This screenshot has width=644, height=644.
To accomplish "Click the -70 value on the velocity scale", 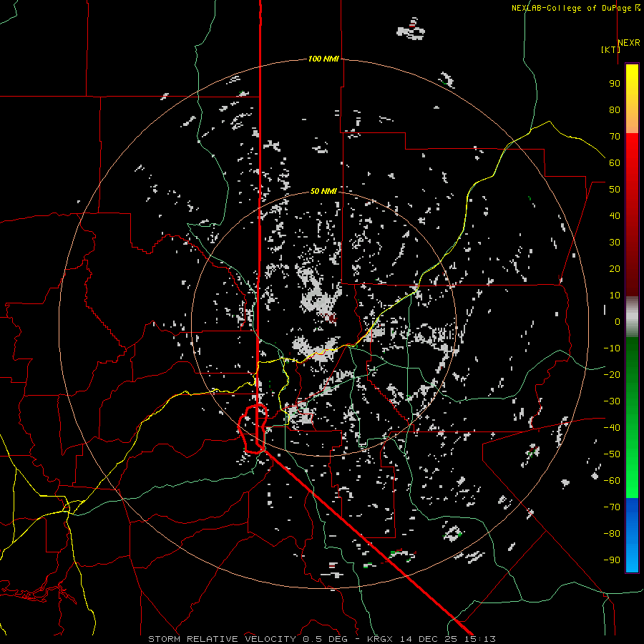I will (612, 507).
